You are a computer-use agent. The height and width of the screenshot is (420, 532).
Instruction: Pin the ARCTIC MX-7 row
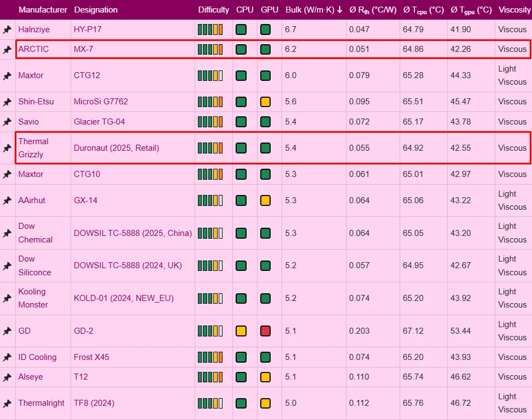(7, 49)
